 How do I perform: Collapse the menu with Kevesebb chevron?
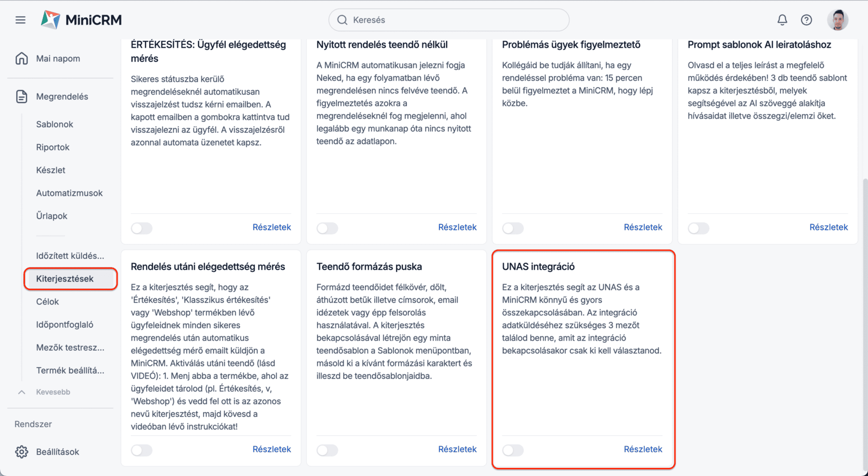[22, 392]
